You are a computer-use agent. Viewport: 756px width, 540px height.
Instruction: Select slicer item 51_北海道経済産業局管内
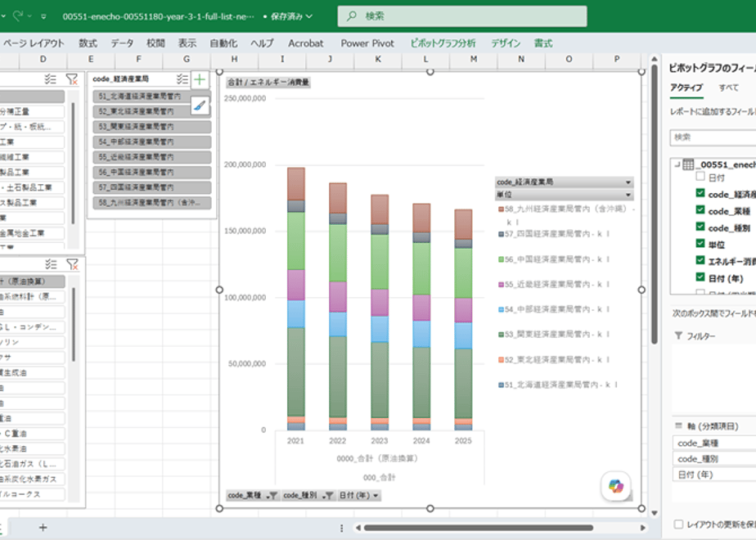pyautogui.click(x=152, y=97)
